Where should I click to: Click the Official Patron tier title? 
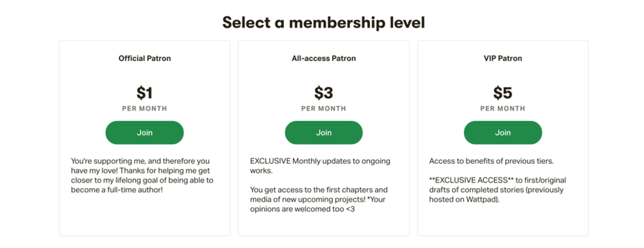[x=144, y=59]
